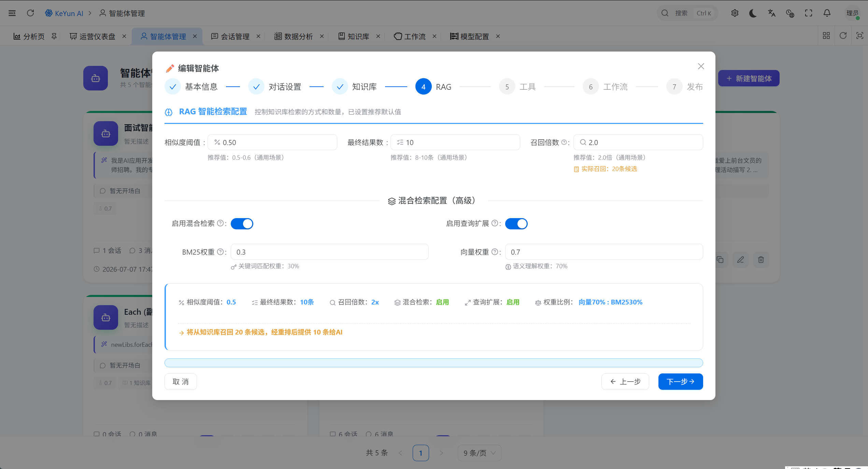Open 9 条/页 page size dropdown
Image resolution: width=868 pixels, height=469 pixels.
tap(480, 453)
